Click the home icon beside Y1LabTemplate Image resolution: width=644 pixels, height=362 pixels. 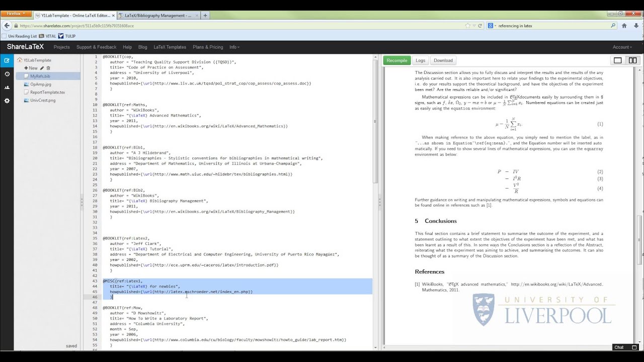(20, 60)
